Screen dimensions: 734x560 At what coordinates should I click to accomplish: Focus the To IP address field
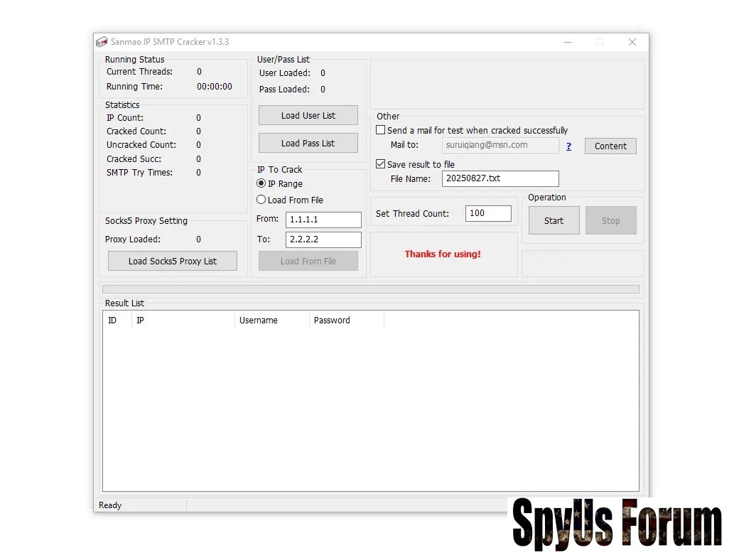(323, 239)
